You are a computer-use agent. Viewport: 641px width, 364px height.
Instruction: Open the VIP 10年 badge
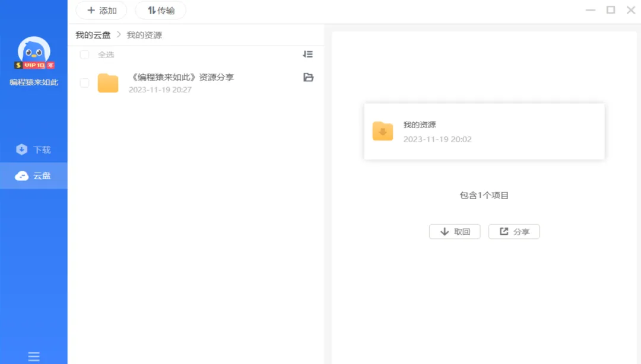[34, 65]
